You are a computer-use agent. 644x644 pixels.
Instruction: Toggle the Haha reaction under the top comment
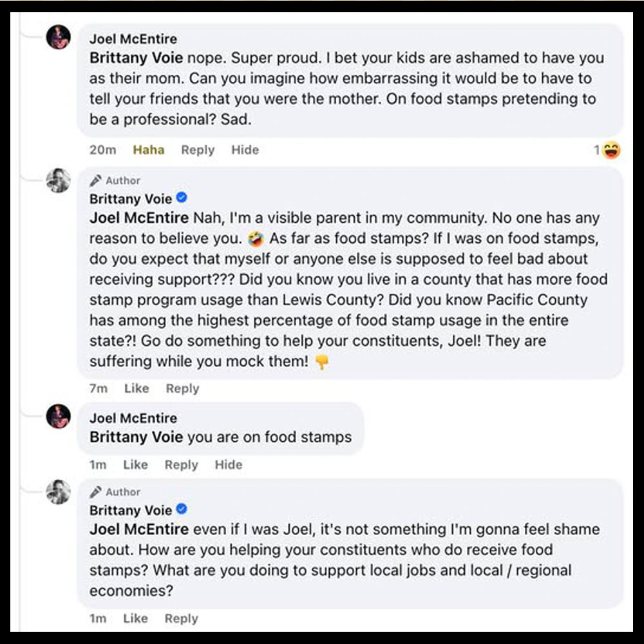[x=149, y=150]
